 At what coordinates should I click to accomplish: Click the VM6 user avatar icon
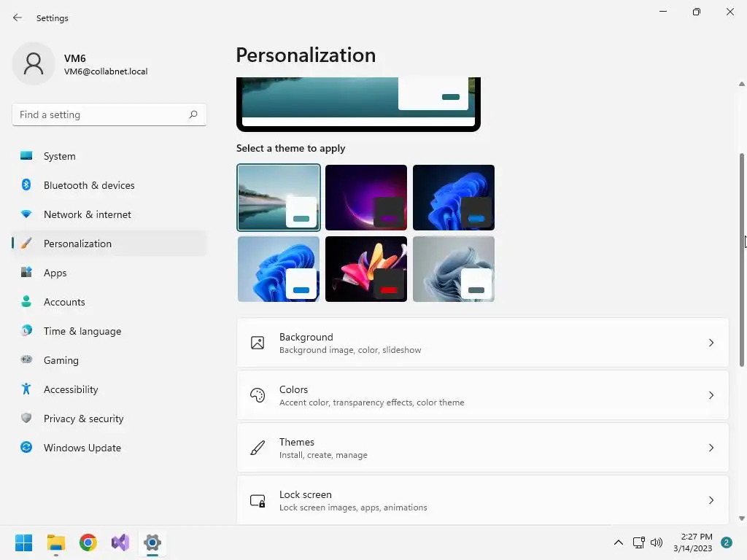34,64
